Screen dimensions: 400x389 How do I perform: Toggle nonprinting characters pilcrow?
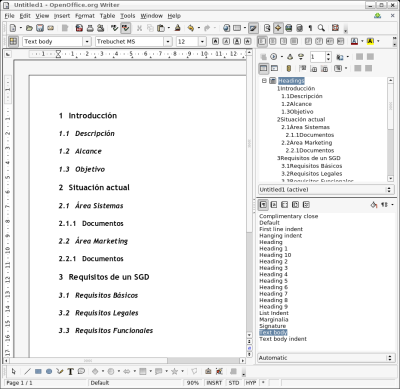pyautogui.click(x=310, y=28)
